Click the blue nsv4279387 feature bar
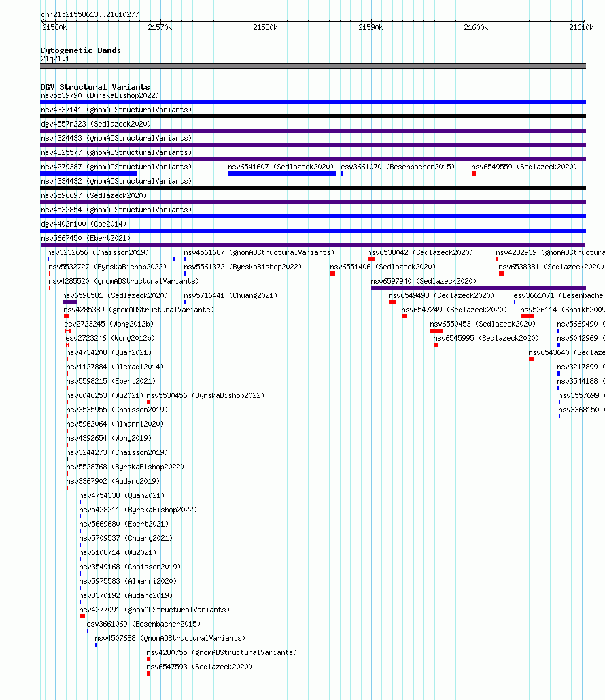 tap(88, 173)
